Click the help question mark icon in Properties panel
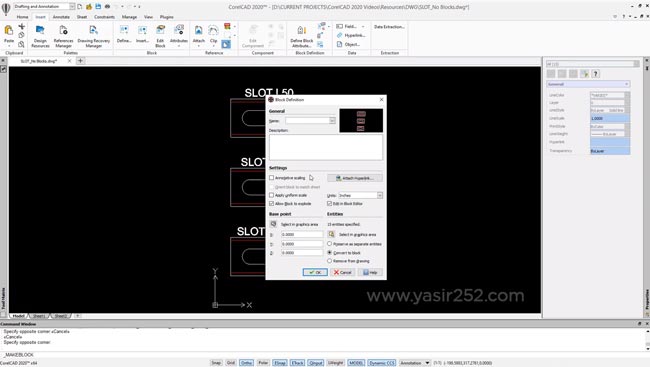Image resolution: width=650 pixels, height=367 pixels. click(x=595, y=74)
